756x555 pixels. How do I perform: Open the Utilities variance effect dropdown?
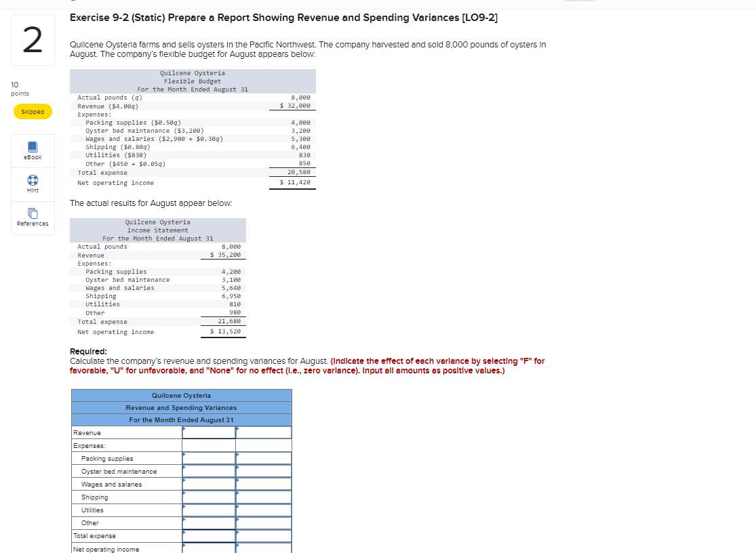click(x=263, y=510)
